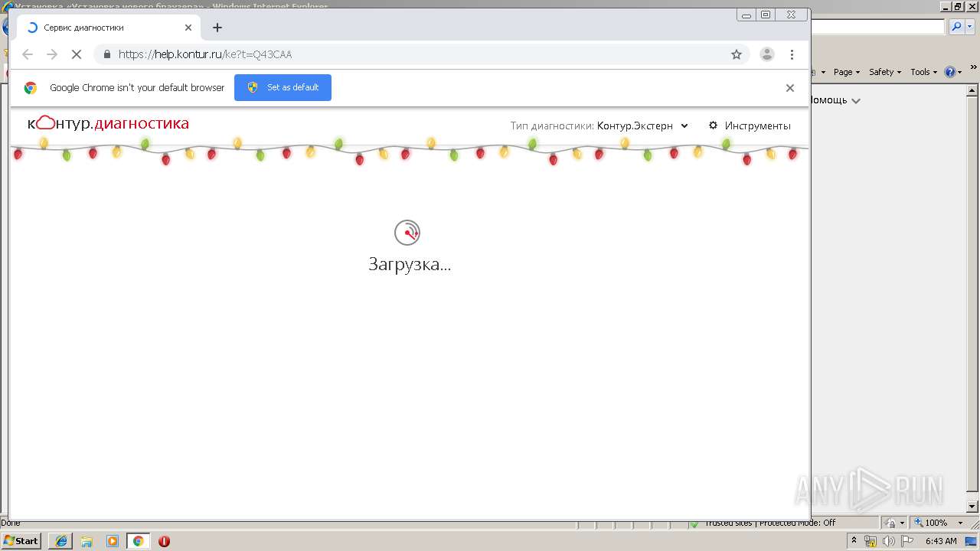
Task: Select the Сервис диагностики tab
Action: 109,28
